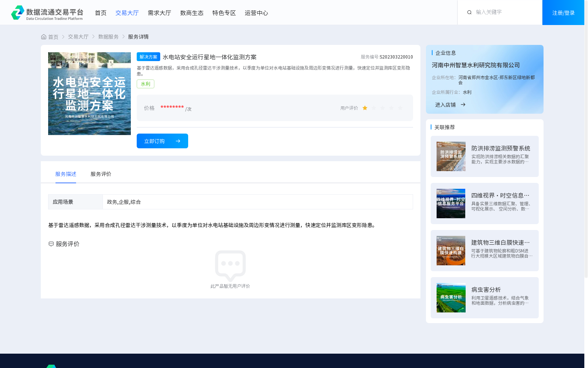Click the large empty-reviews chat icon
The height and width of the screenshot is (368, 588).
[x=230, y=266]
